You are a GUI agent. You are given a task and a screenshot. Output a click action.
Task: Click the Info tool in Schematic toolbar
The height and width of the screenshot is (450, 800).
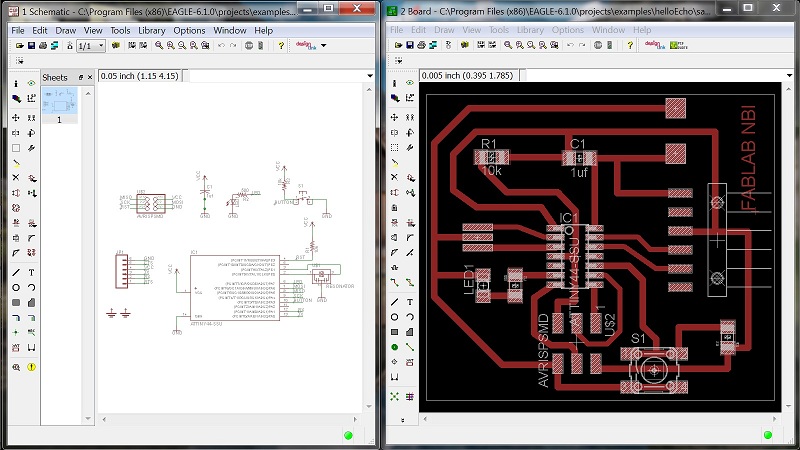click(16, 83)
